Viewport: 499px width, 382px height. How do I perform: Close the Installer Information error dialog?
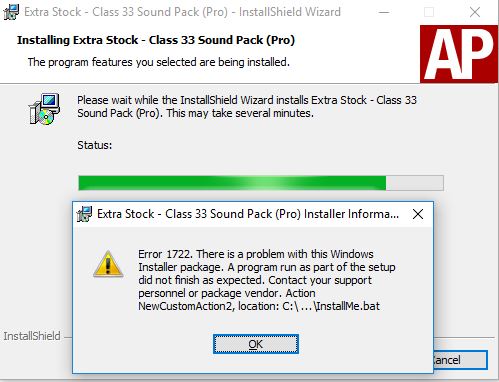tap(418, 214)
